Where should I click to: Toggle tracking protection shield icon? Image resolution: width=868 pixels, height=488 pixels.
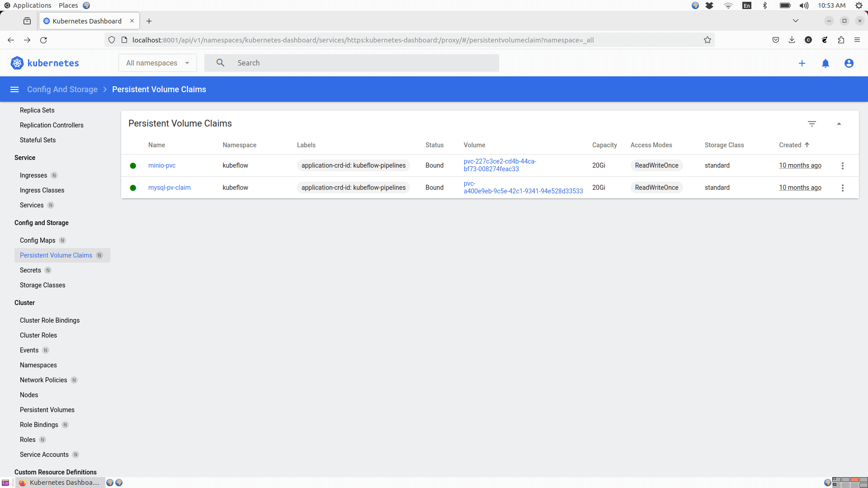click(111, 40)
